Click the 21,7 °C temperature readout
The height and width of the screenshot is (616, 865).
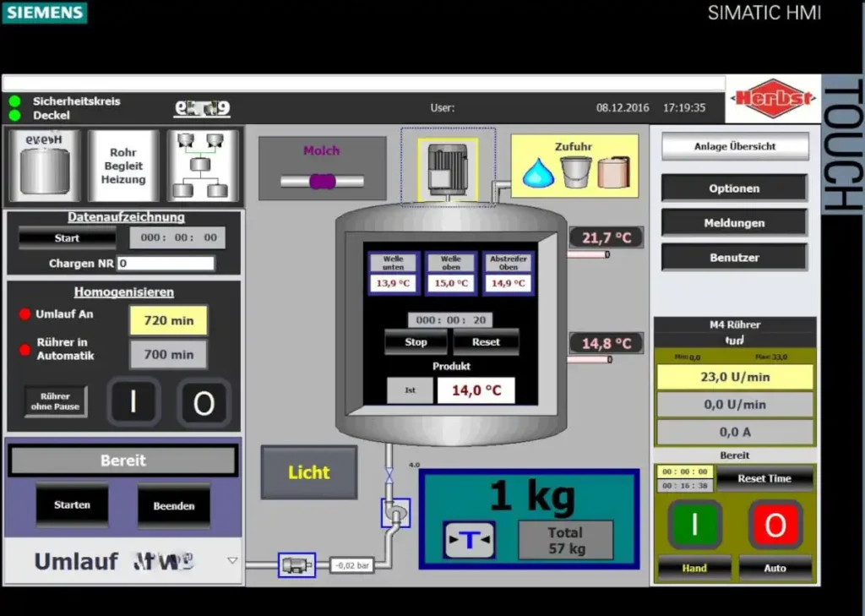coord(607,238)
